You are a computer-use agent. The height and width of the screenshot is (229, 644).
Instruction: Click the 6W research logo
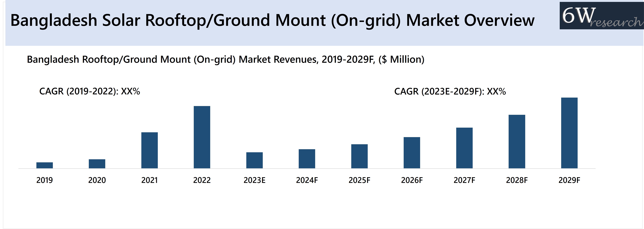tap(602, 15)
